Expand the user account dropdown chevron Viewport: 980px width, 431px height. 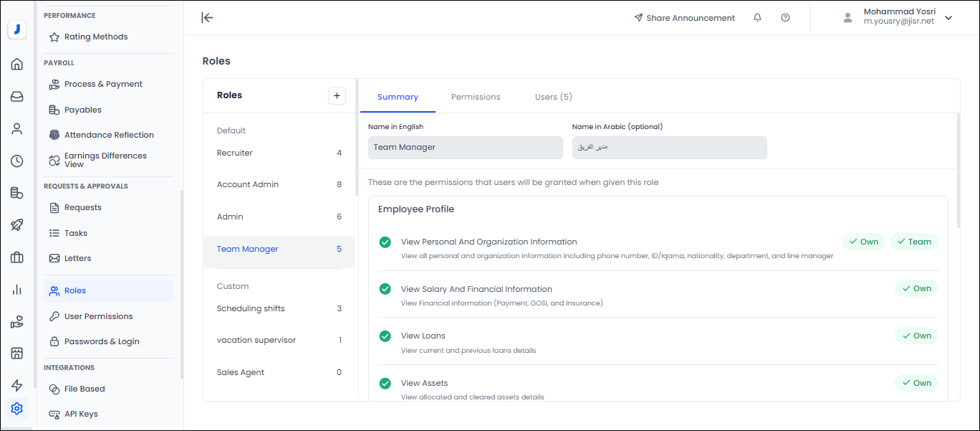coord(948,18)
